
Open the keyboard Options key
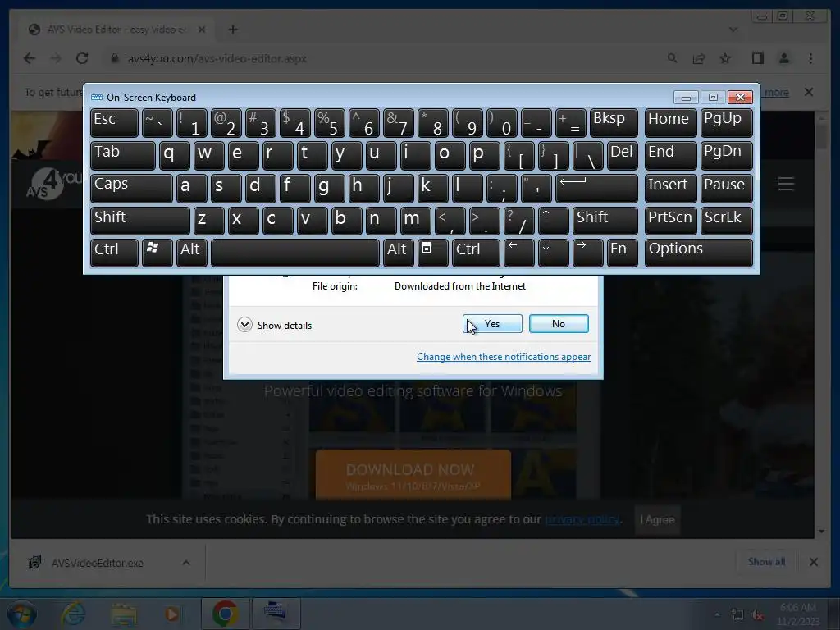click(699, 253)
